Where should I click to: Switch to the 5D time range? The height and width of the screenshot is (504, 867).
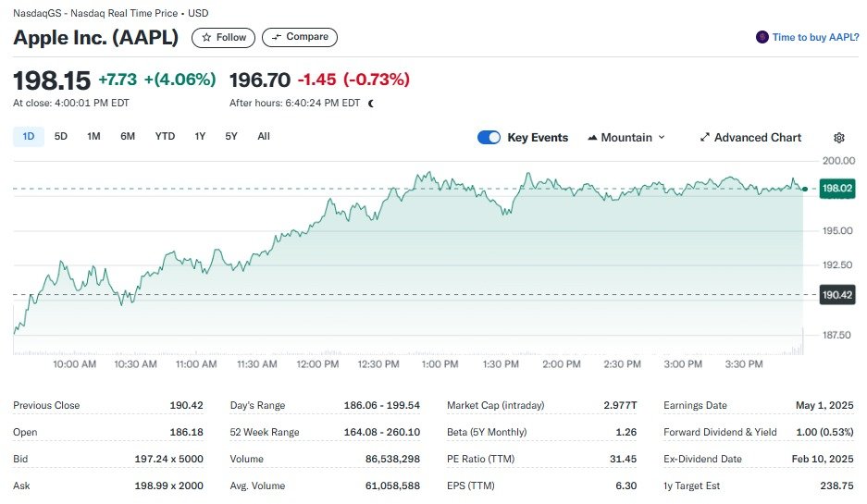tap(61, 137)
